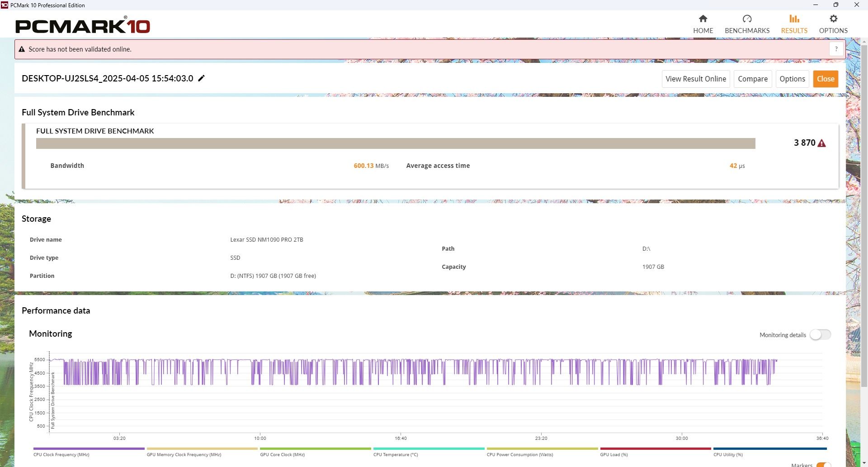Click the 'Full System Drive Benchmark' section heading
Viewport: 868px width, 467px height.
click(78, 112)
